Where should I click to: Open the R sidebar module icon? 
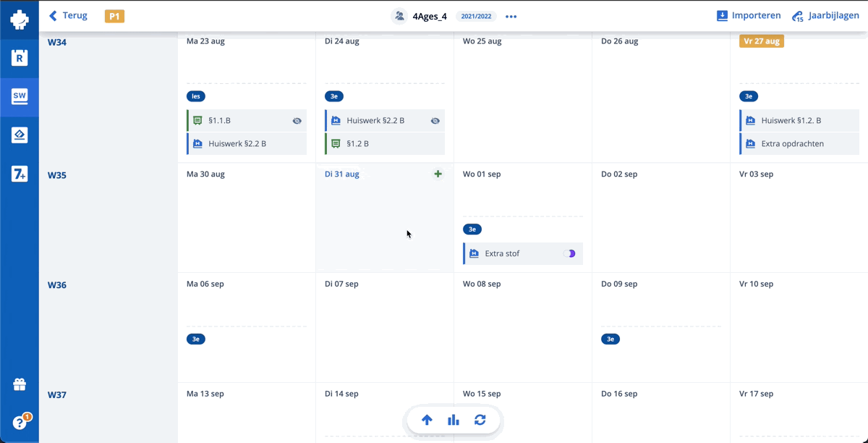coord(20,58)
